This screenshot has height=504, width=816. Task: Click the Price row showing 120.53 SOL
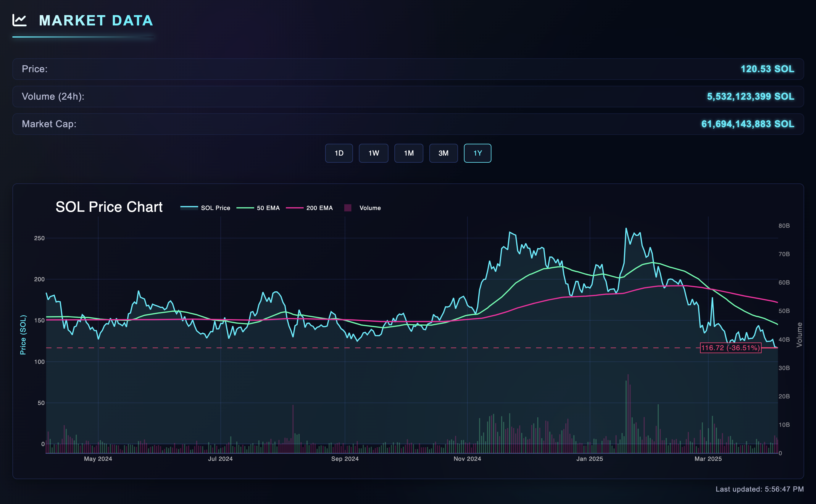(407, 69)
